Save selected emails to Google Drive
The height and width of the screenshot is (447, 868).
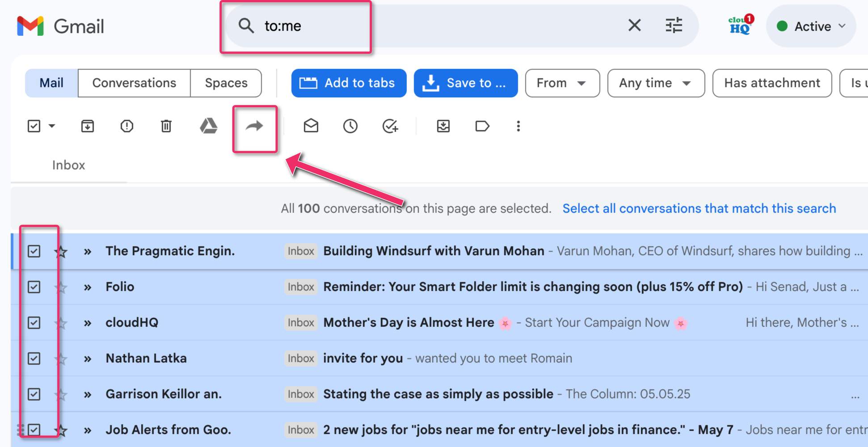click(x=208, y=126)
